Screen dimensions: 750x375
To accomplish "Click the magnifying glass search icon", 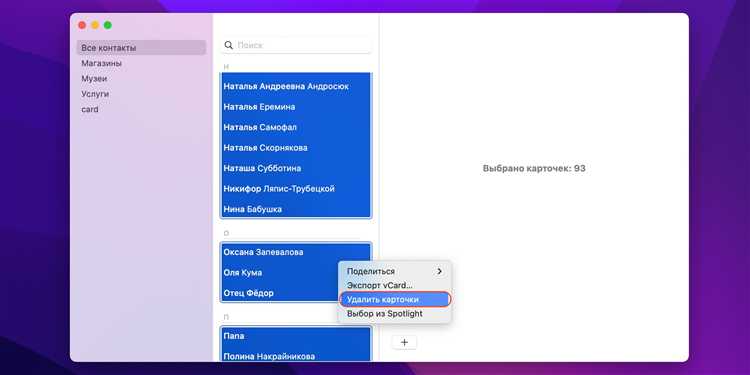I will click(229, 45).
